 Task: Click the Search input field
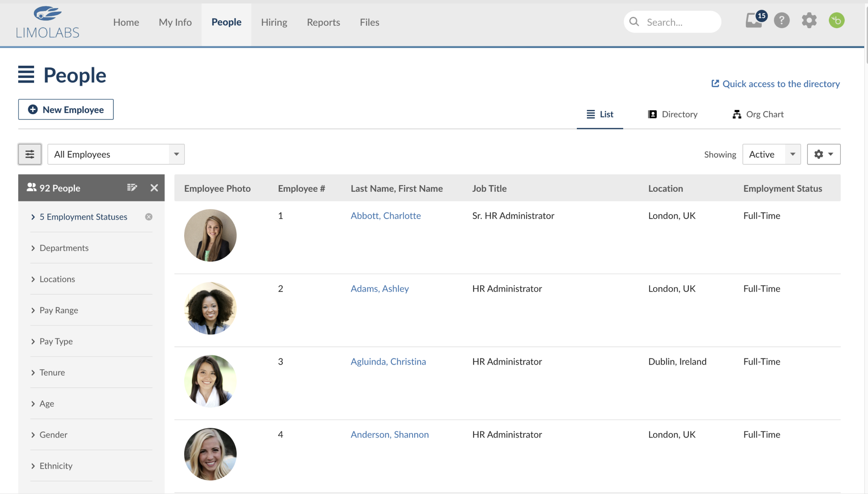click(x=678, y=22)
